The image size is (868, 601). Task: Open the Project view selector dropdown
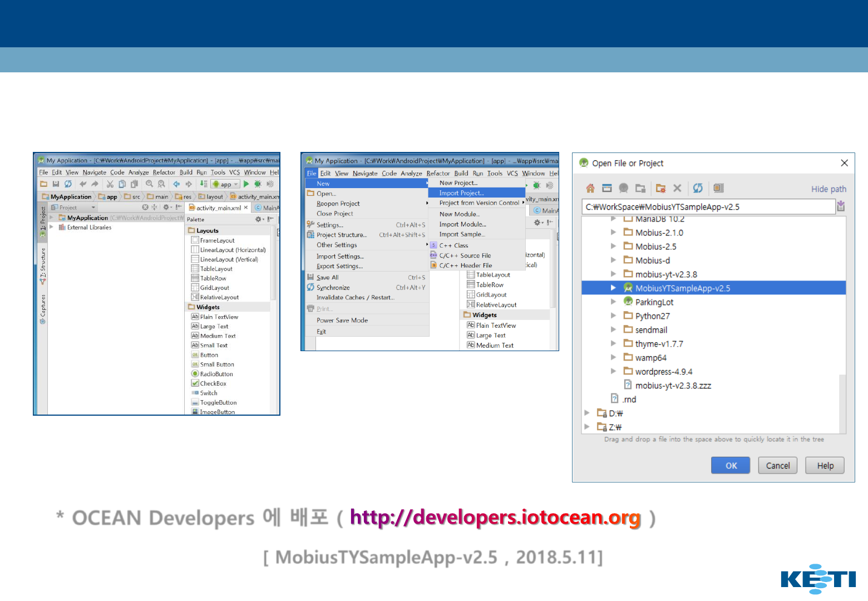click(x=74, y=208)
